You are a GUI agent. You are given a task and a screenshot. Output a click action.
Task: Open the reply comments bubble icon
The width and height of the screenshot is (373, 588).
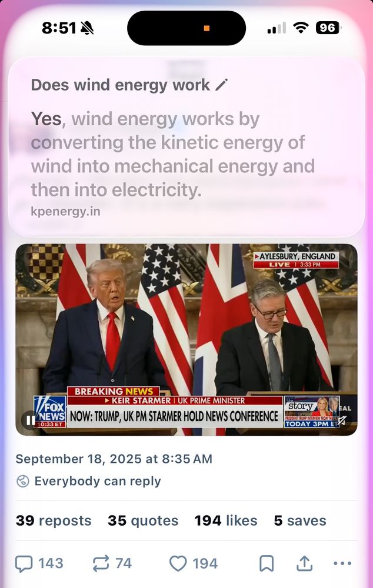tap(24, 563)
